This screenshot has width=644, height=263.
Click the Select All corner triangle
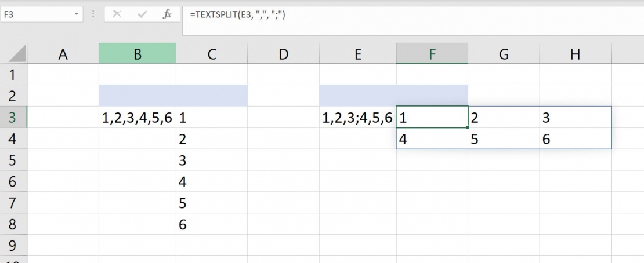point(16,53)
